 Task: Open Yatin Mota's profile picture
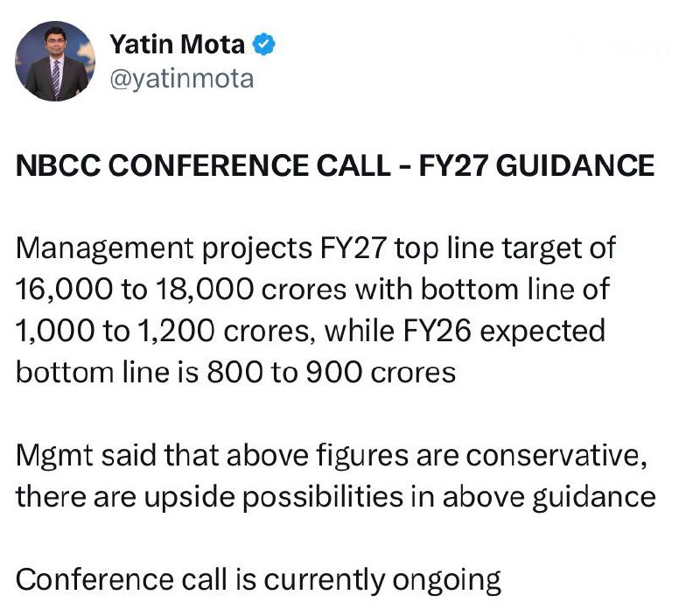(56, 60)
